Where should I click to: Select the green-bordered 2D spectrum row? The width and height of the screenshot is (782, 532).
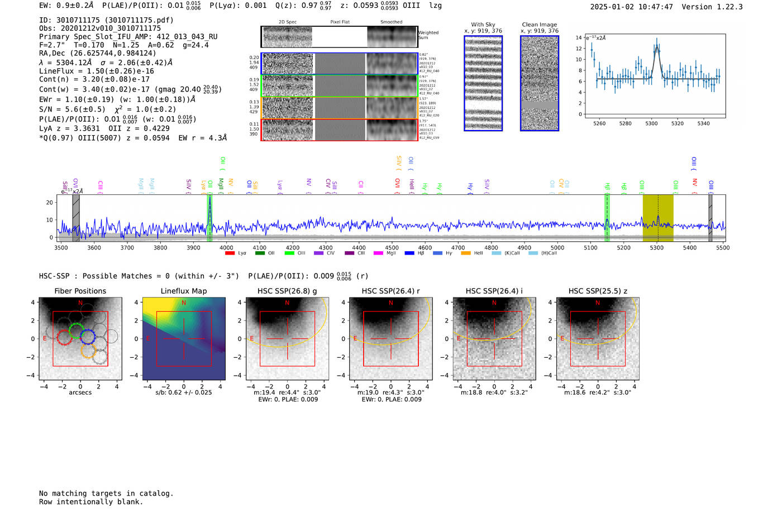pos(339,85)
